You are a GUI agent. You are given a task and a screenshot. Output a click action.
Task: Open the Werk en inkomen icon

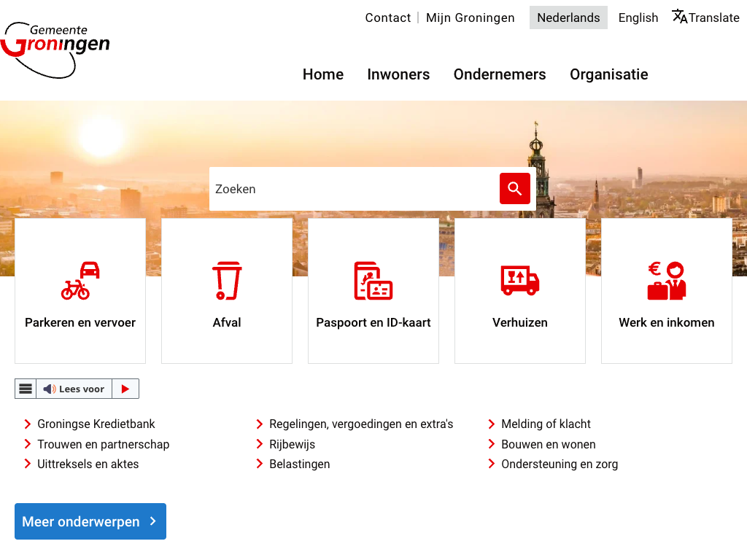click(667, 281)
